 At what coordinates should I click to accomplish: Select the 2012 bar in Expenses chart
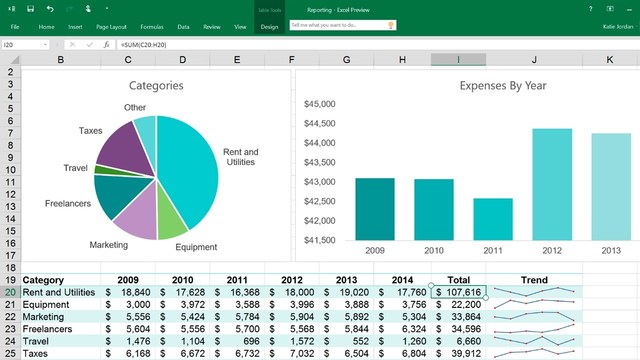click(552, 184)
